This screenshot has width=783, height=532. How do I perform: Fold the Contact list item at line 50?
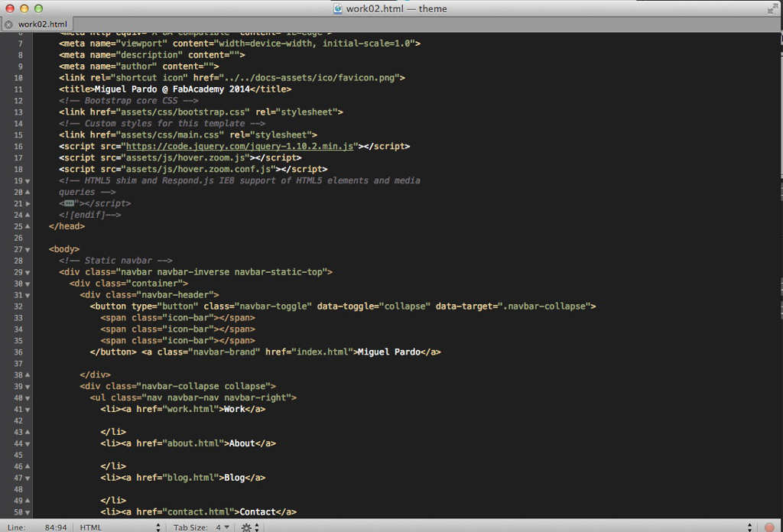pos(28,513)
